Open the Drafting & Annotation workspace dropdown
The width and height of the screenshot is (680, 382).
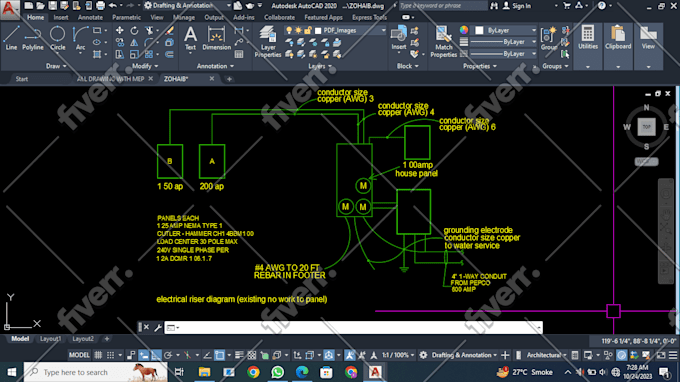pyautogui.click(x=187, y=6)
